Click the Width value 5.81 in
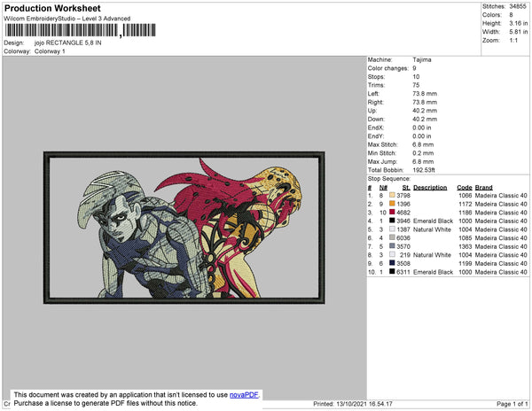The width and height of the screenshot is (532, 411). click(518, 32)
